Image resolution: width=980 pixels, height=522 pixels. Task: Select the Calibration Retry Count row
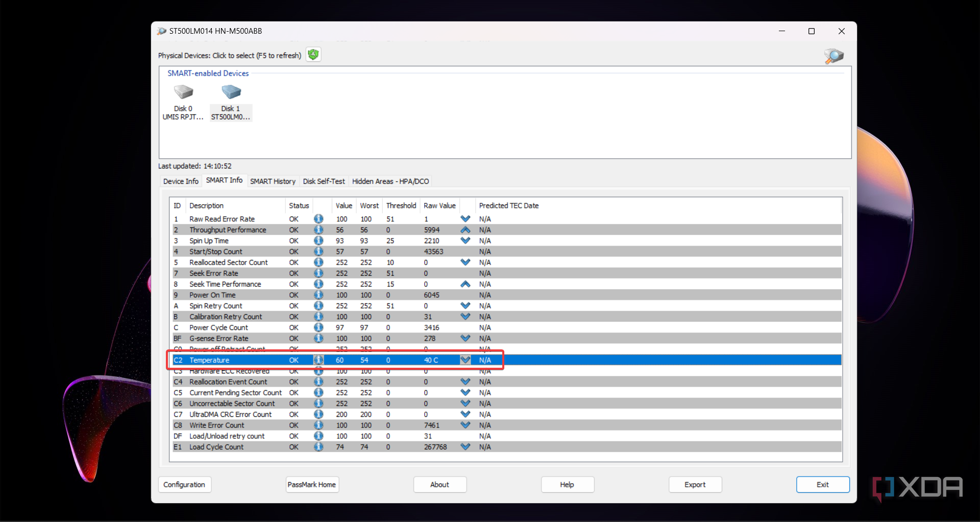click(506, 317)
